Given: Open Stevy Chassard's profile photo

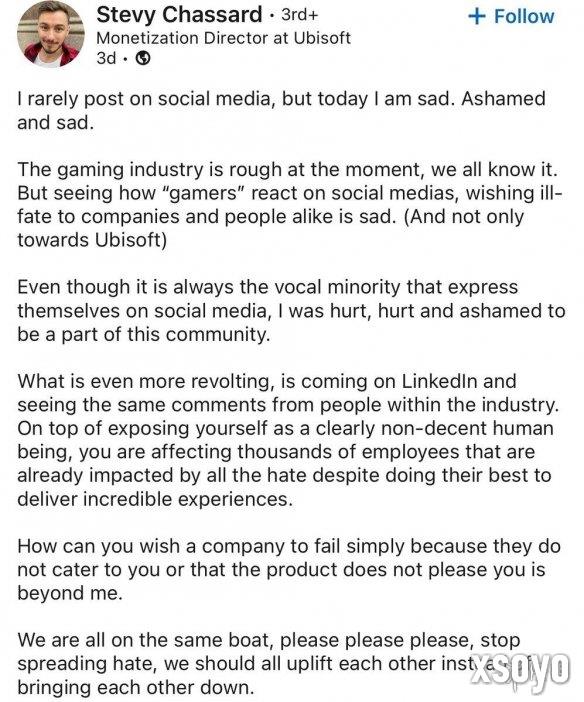Looking at the screenshot, I should (x=50, y=34).
